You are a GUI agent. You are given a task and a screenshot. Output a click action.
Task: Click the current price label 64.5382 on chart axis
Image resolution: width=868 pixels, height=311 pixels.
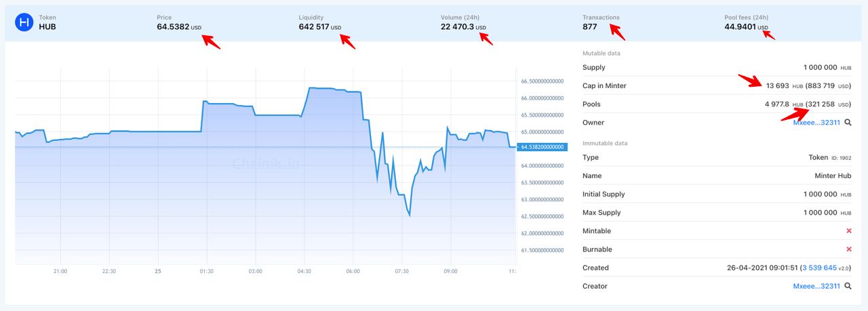(x=542, y=147)
